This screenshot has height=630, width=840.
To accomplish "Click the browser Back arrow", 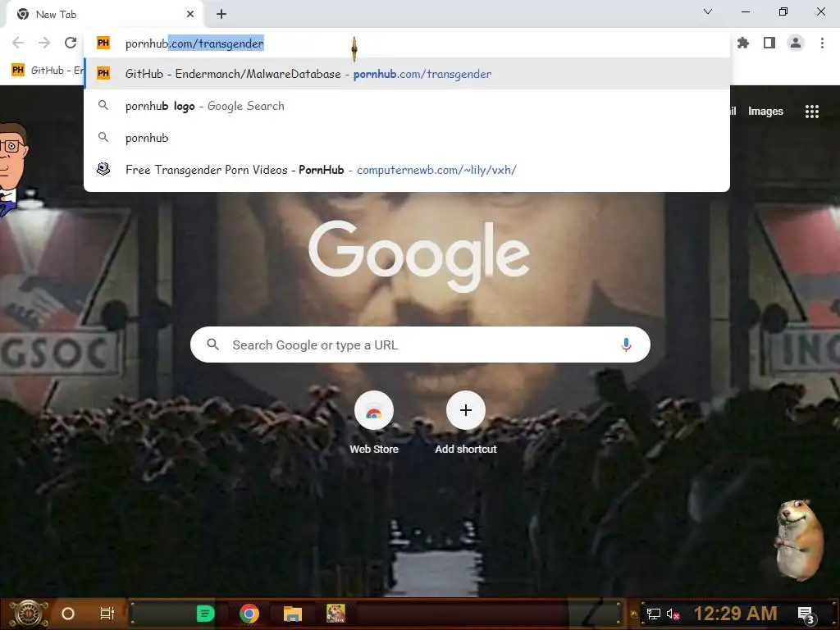I will click(x=18, y=43).
